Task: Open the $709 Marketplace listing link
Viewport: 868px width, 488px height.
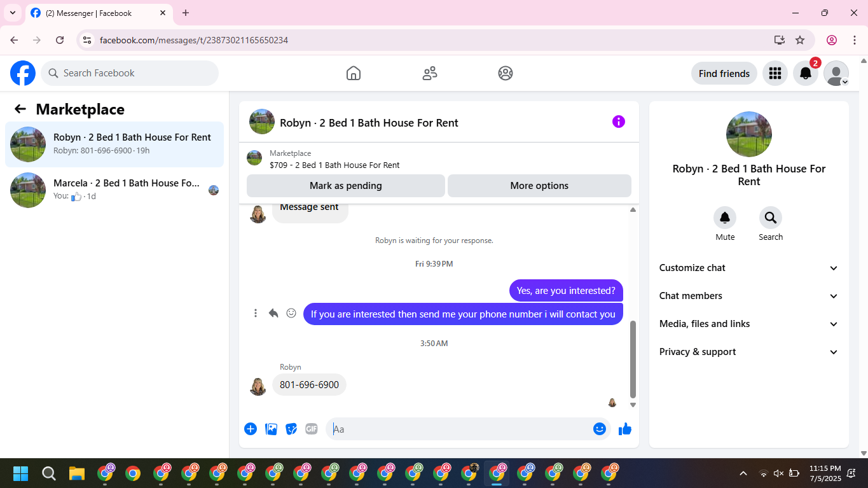Action: pos(334,165)
